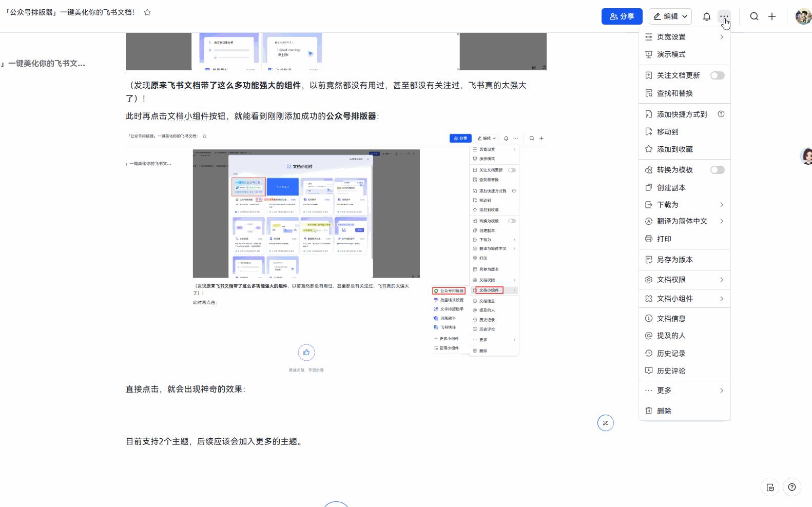Click the embedded tutorial screenshot image
Screen dimensions: 812x507
(336, 252)
